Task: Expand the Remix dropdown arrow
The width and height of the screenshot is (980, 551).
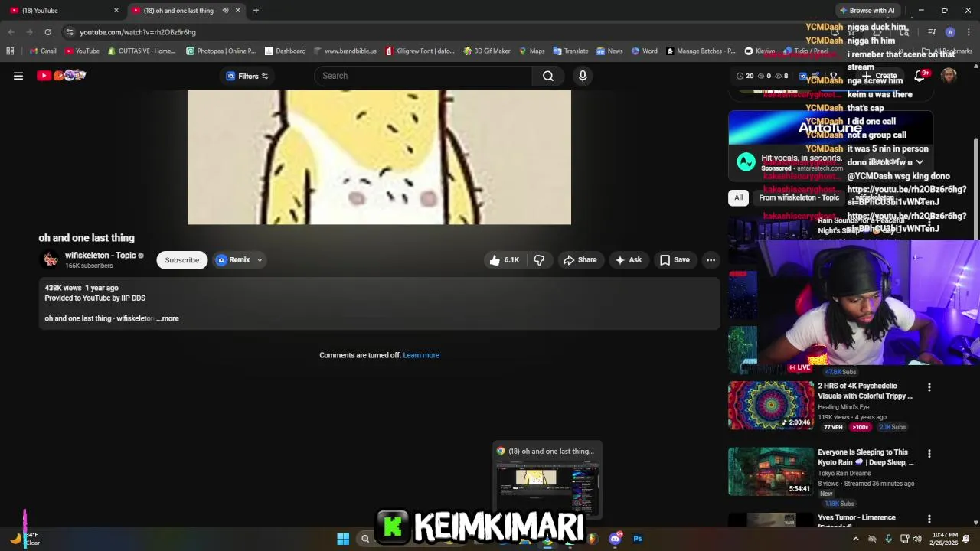Action: (260, 260)
